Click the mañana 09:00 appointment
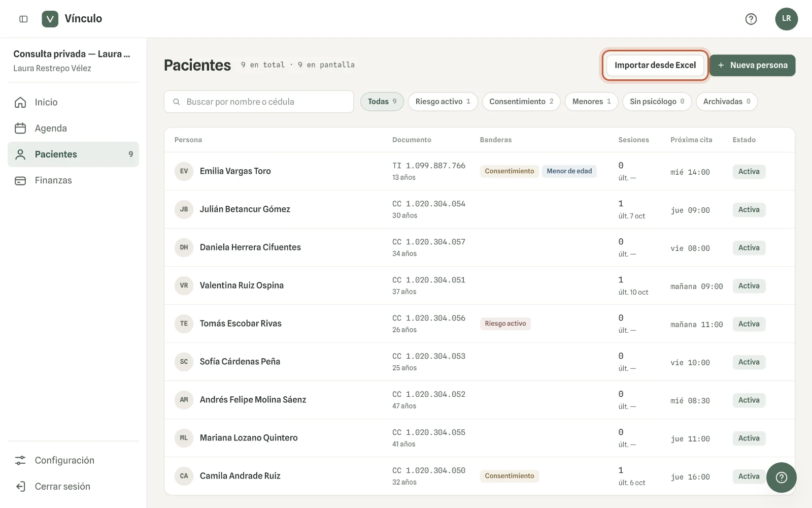This screenshot has width=812, height=508. tap(696, 287)
